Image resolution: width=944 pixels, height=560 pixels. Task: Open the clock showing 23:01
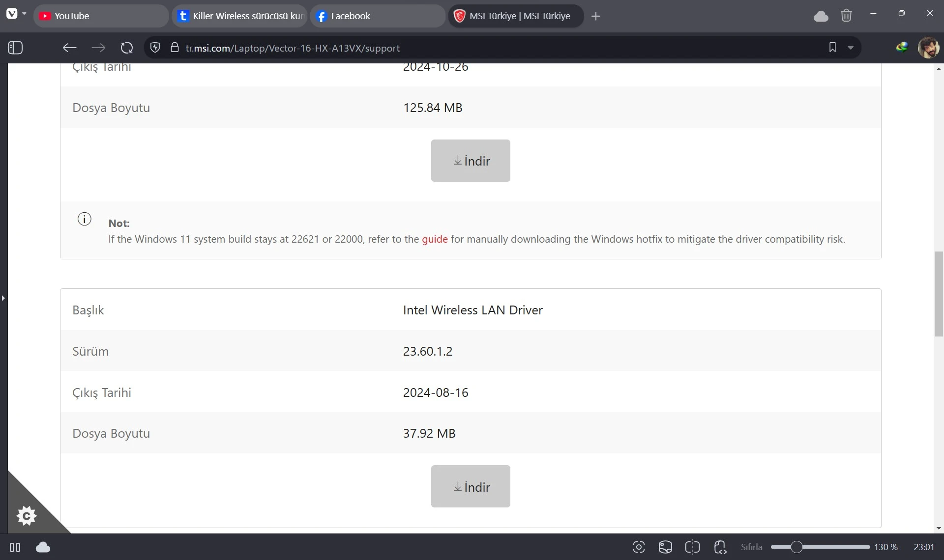coord(924,547)
